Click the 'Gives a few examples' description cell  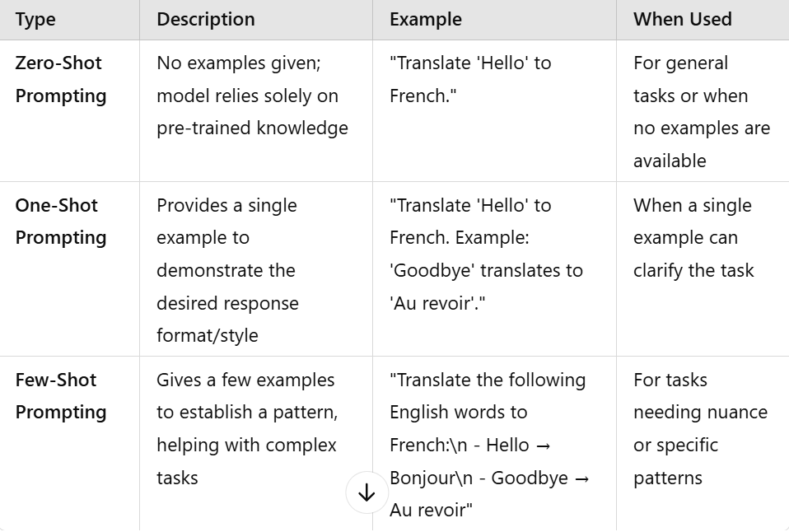click(247, 429)
